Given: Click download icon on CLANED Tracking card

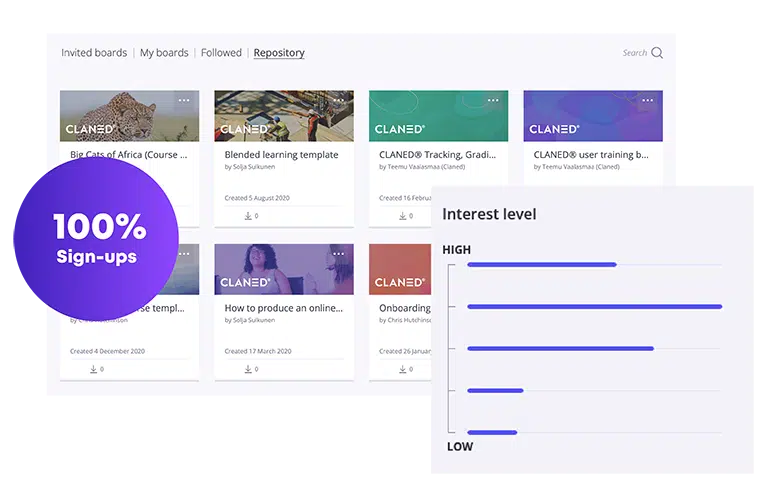Looking at the screenshot, I should [x=403, y=216].
